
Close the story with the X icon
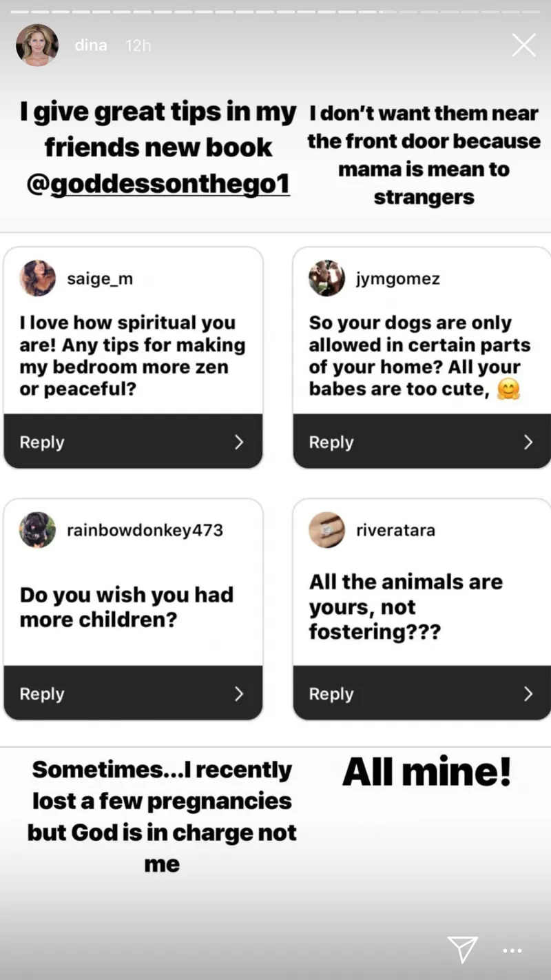point(523,45)
